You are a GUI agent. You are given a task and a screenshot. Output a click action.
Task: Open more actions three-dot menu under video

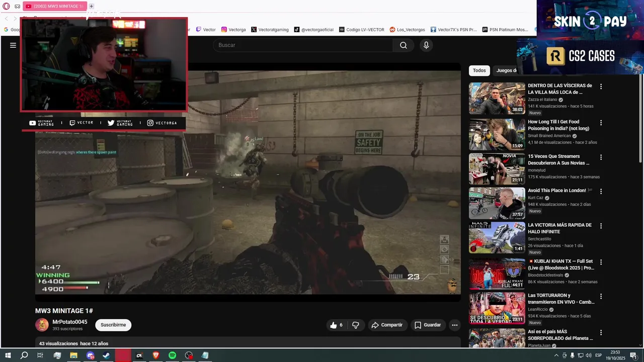455,325
